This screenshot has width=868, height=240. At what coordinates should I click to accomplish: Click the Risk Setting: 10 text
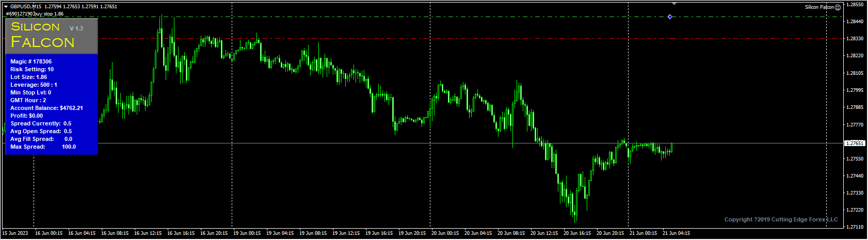click(x=32, y=69)
